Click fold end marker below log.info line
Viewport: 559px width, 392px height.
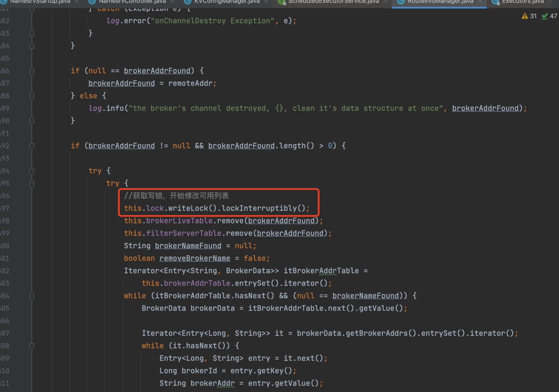coord(32,121)
